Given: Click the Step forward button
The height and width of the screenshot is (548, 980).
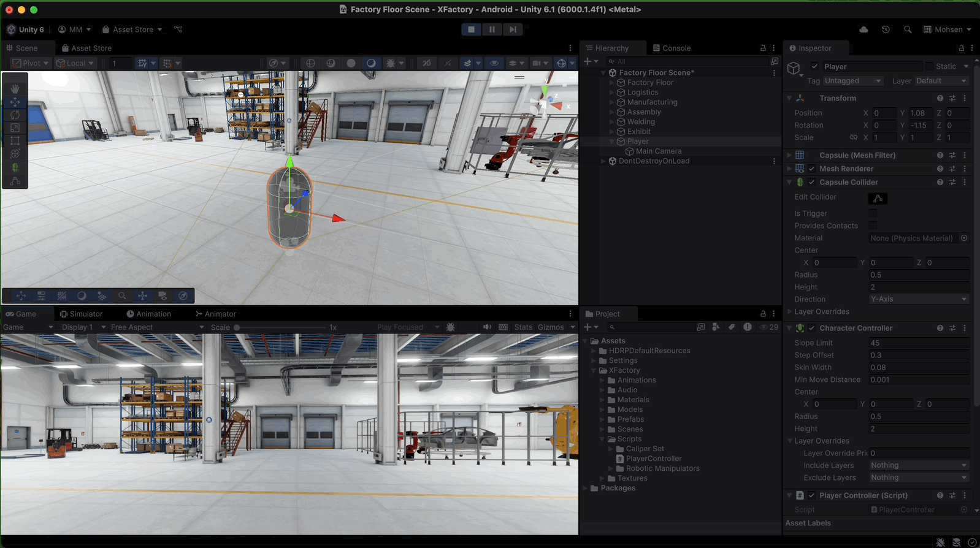Looking at the screenshot, I should point(513,29).
